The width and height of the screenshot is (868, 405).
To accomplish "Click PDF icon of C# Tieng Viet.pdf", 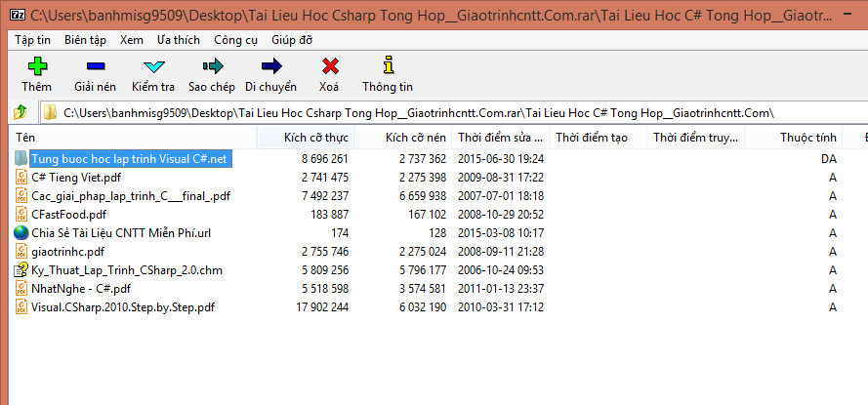I will [x=21, y=178].
